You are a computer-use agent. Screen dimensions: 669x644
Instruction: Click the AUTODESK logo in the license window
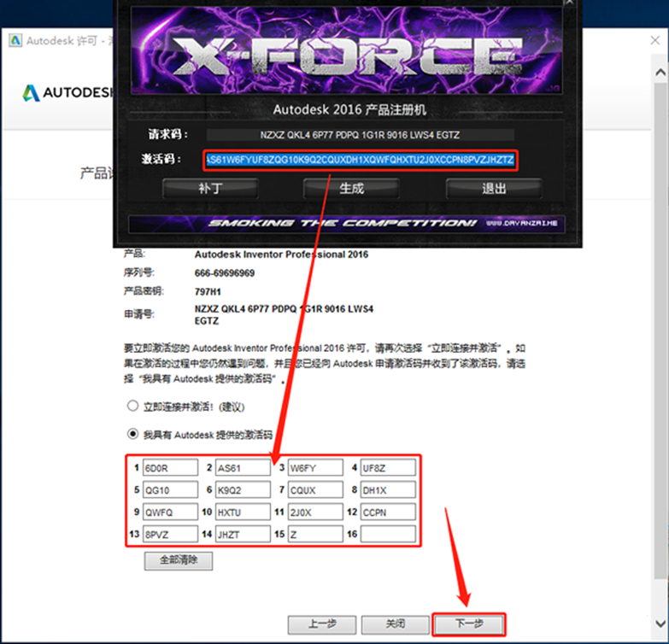(67, 92)
